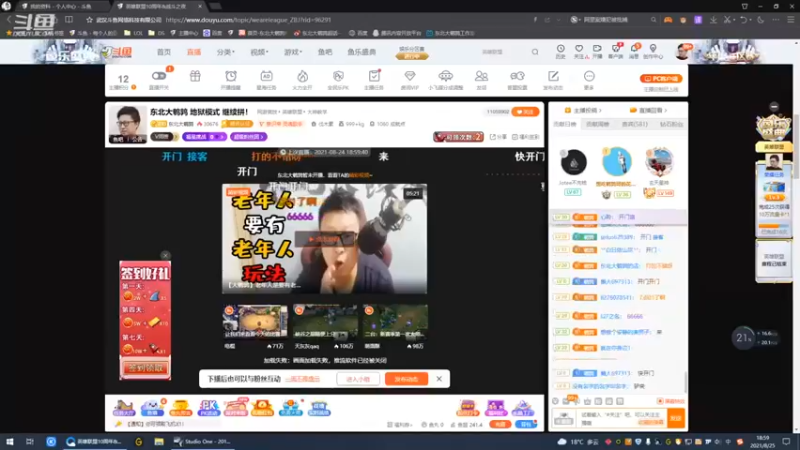Open the recommended stream thumbnail with 98万
Image resolution: width=800 pixels, height=450 pixels.
click(395, 322)
